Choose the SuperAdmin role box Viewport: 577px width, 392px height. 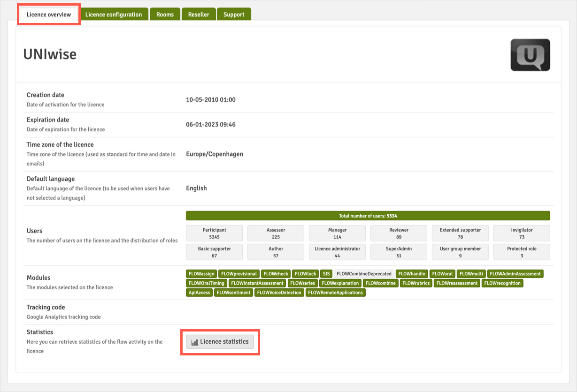(399, 252)
